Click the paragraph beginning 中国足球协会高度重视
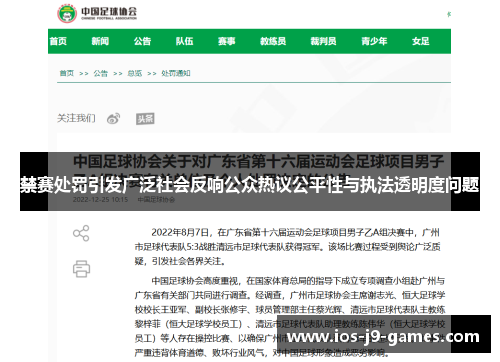The image size is (500, 362). pos(289,316)
